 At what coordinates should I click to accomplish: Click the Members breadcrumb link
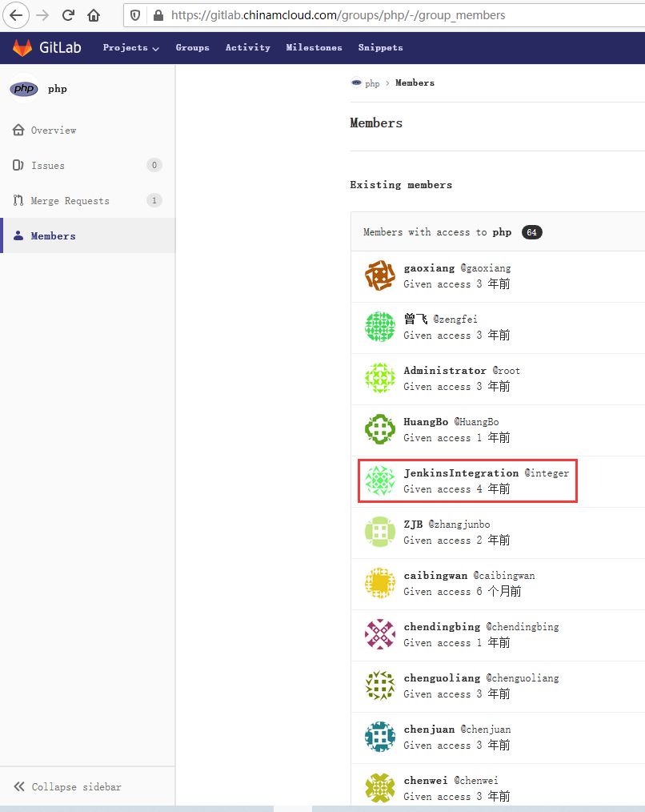click(x=415, y=82)
